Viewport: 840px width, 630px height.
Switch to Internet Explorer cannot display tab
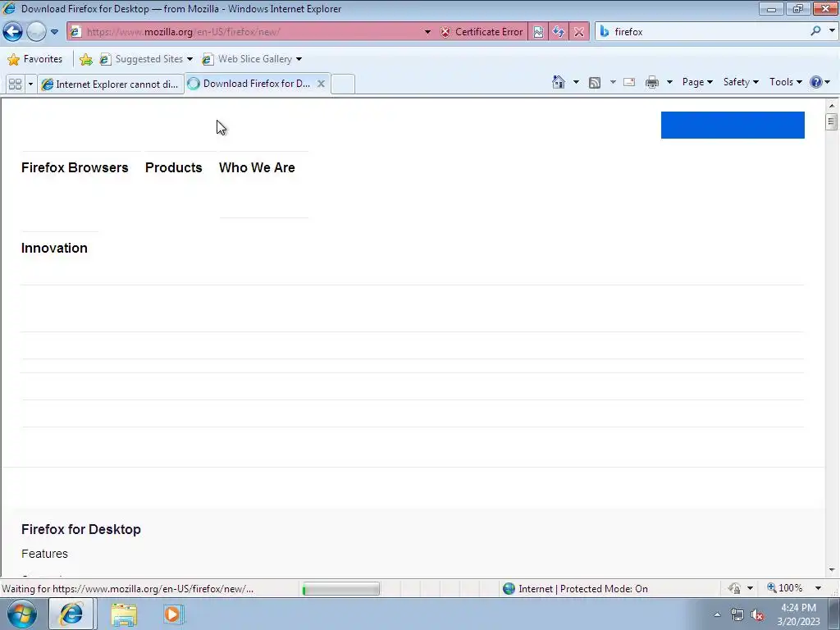click(x=111, y=84)
